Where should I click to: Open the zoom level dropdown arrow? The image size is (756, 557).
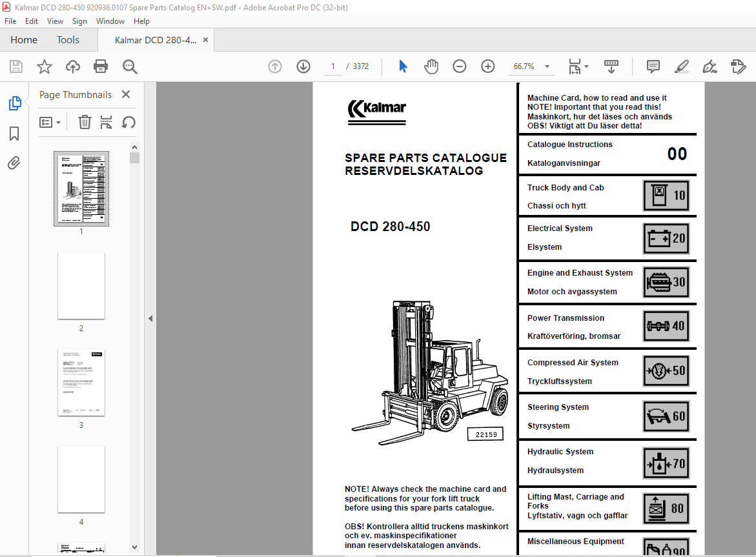(x=547, y=66)
